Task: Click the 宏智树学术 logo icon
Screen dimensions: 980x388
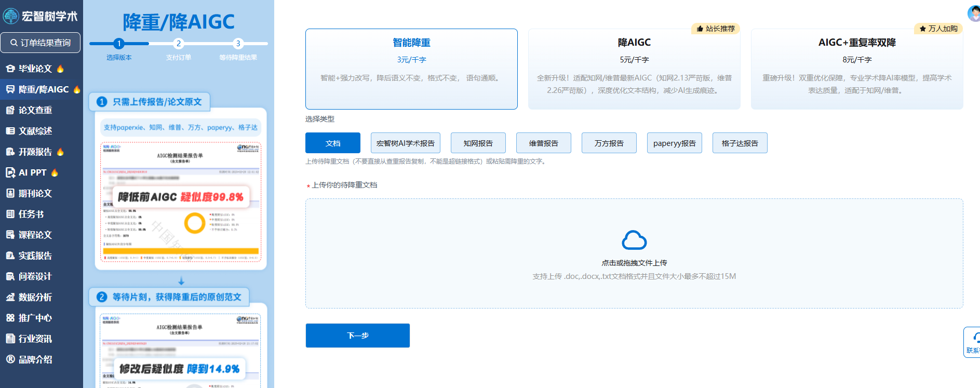Action: [x=11, y=16]
